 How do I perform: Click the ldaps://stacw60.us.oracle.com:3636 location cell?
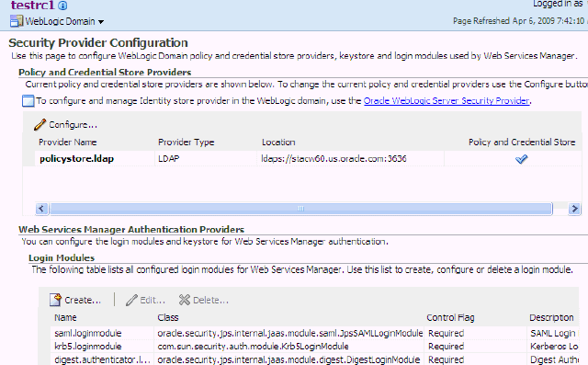[334, 159]
